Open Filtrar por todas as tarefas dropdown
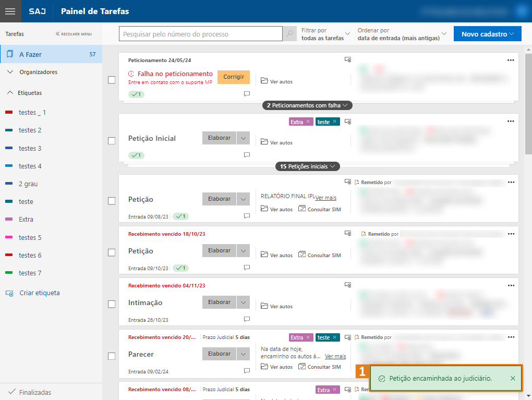The image size is (532, 400). [325, 34]
